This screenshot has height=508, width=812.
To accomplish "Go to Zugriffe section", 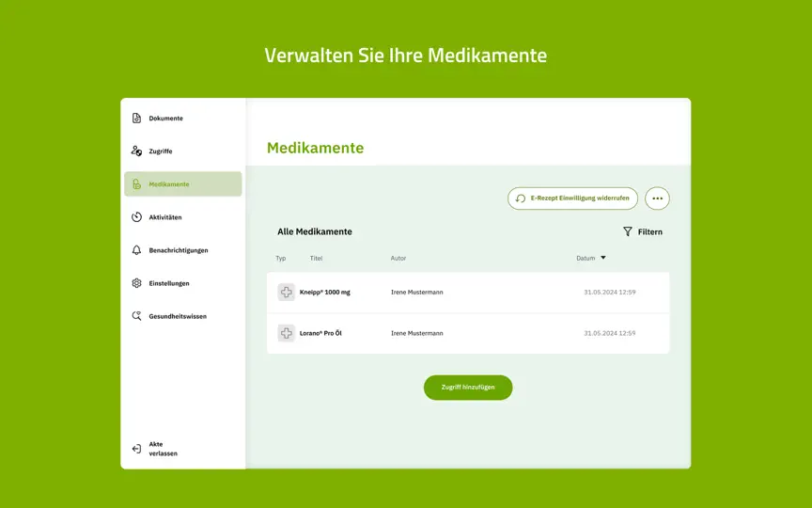I will (x=183, y=151).
